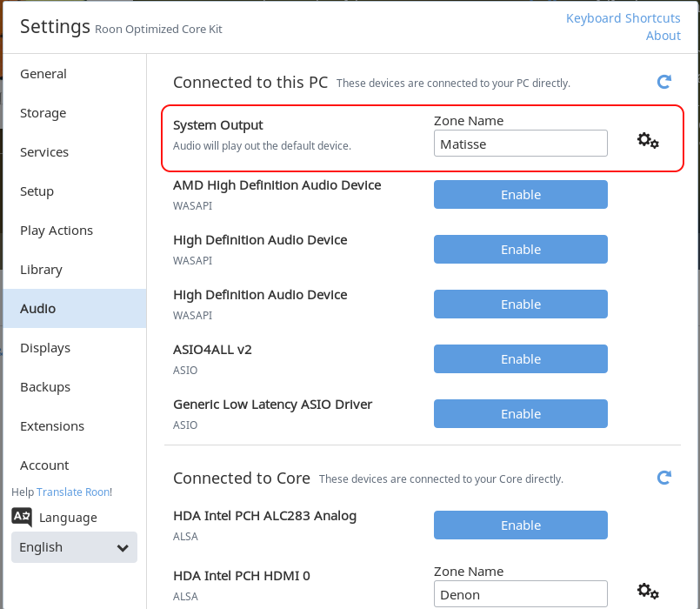This screenshot has height=609, width=700.
Task: Refresh Connected to this PC devices
Action: pos(663,82)
